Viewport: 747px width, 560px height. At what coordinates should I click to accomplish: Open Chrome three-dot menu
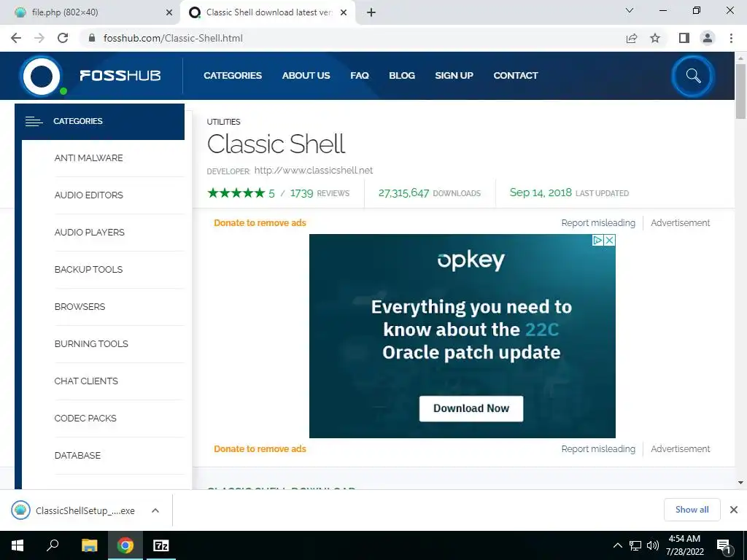(731, 38)
